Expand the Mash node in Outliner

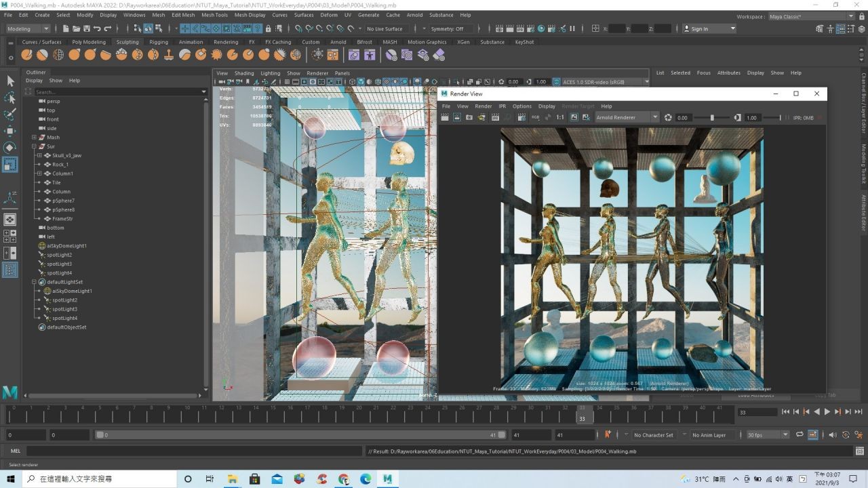pos(34,138)
